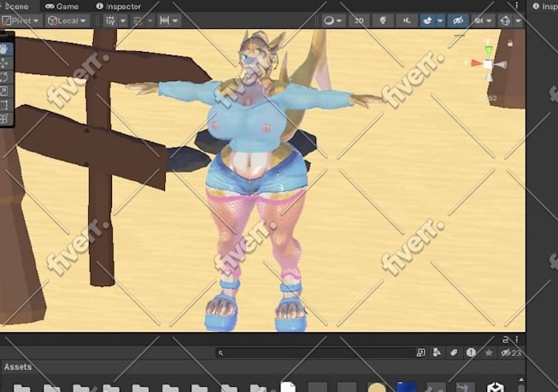Viewport: 558px width, 392px height.
Task: Select the Transform tool
Action: 4,119
